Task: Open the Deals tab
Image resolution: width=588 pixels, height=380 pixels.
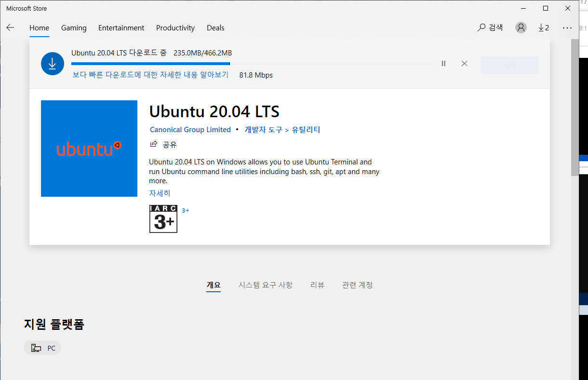Action: click(x=215, y=28)
